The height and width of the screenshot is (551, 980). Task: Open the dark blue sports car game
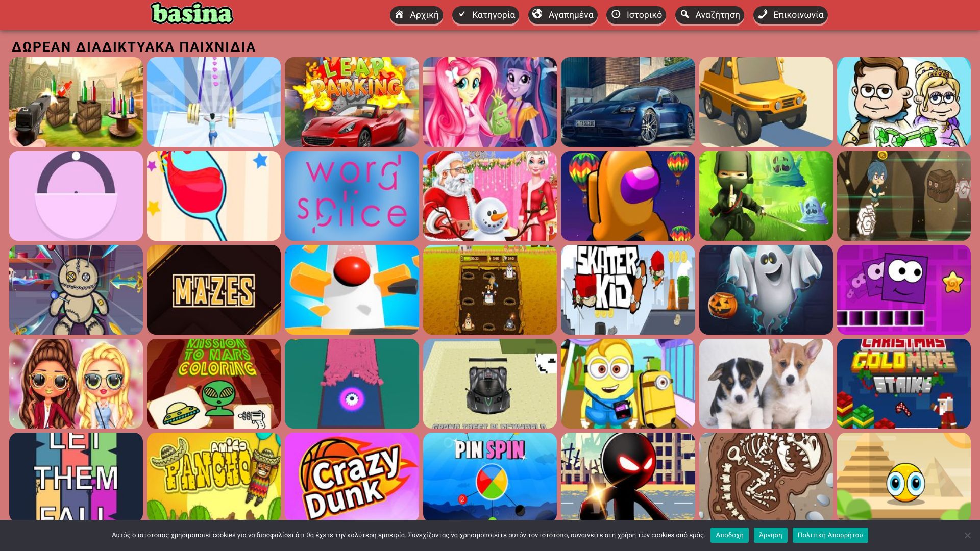pos(628,102)
